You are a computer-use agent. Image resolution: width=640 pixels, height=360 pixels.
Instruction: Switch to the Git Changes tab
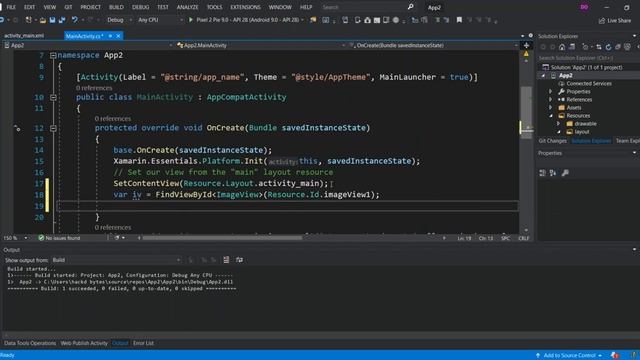553,141
